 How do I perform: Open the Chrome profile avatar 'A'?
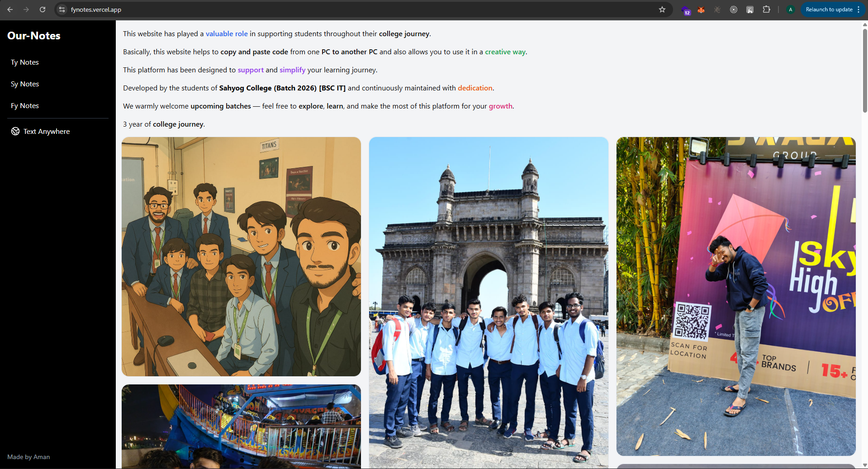[791, 9]
